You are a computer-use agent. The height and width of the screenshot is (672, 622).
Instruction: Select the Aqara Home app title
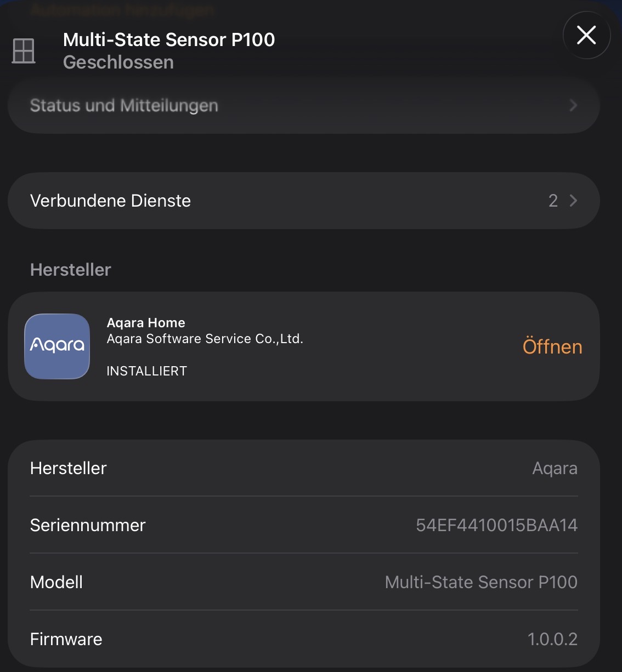click(x=146, y=323)
